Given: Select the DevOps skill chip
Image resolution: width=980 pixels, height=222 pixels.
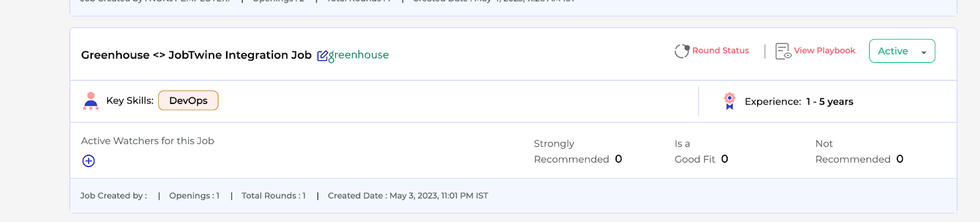Looking at the screenshot, I should [188, 100].
